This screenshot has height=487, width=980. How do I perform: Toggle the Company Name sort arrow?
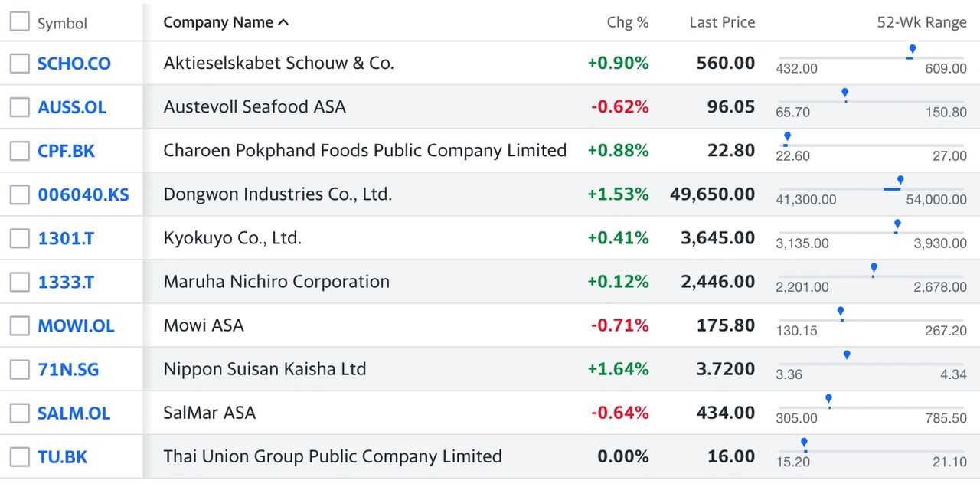pos(283,23)
